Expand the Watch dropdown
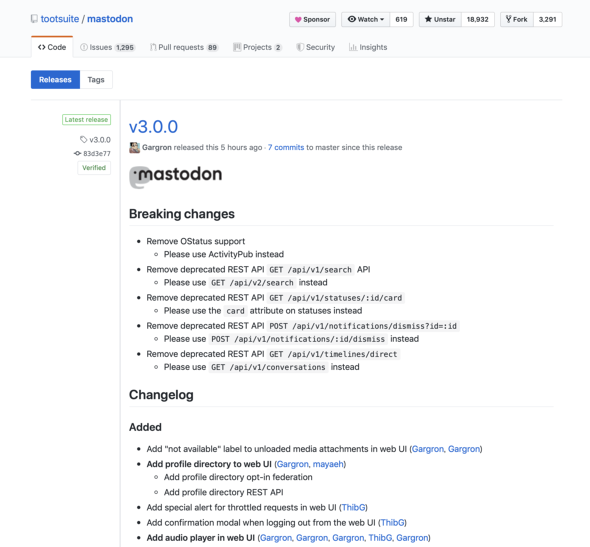This screenshot has height=547, width=590. tap(366, 20)
